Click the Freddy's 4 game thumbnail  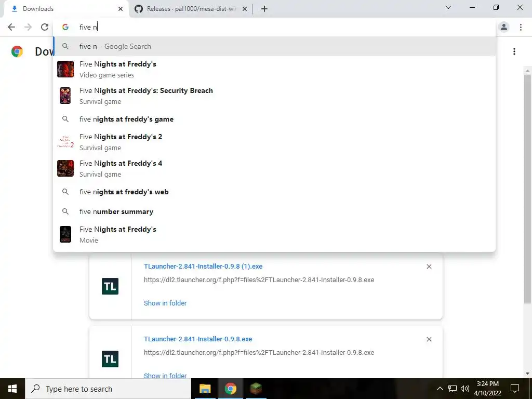(x=65, y=168)
